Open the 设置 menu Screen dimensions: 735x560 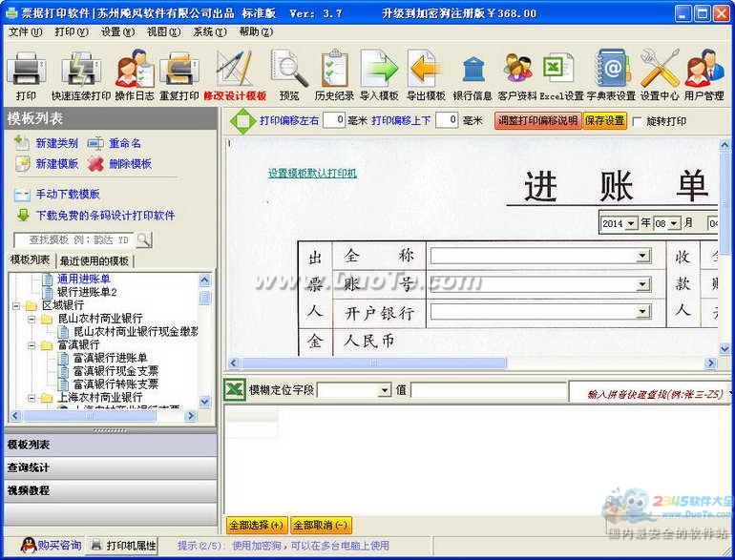(x=117, y=31)
